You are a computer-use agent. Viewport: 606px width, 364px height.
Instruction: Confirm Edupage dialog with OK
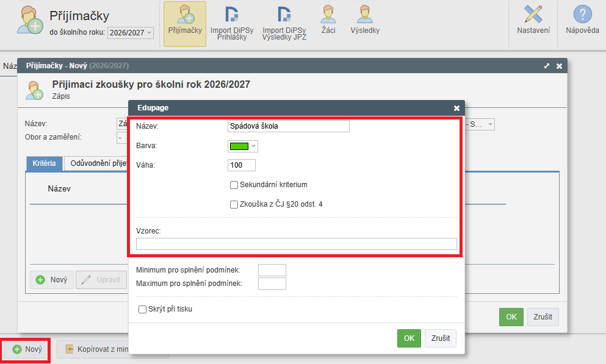409,338
